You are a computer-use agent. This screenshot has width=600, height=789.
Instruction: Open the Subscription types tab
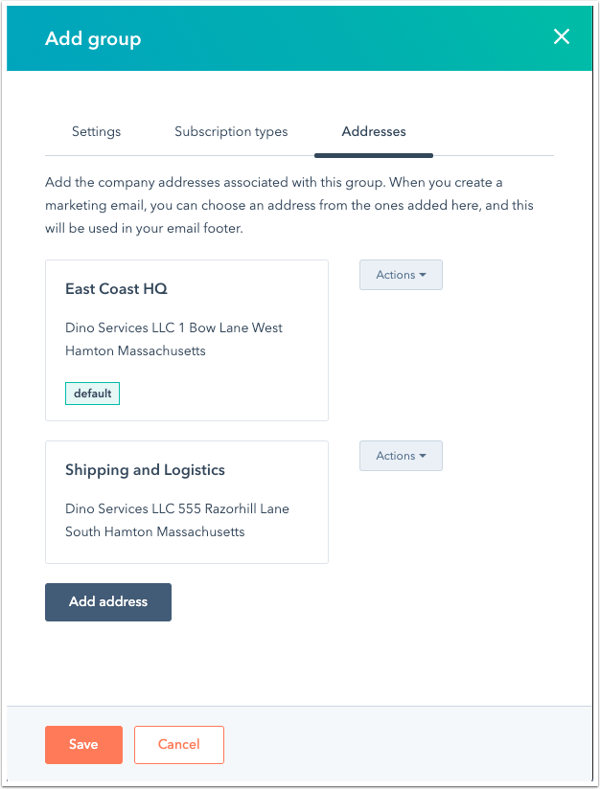point(231,132)
